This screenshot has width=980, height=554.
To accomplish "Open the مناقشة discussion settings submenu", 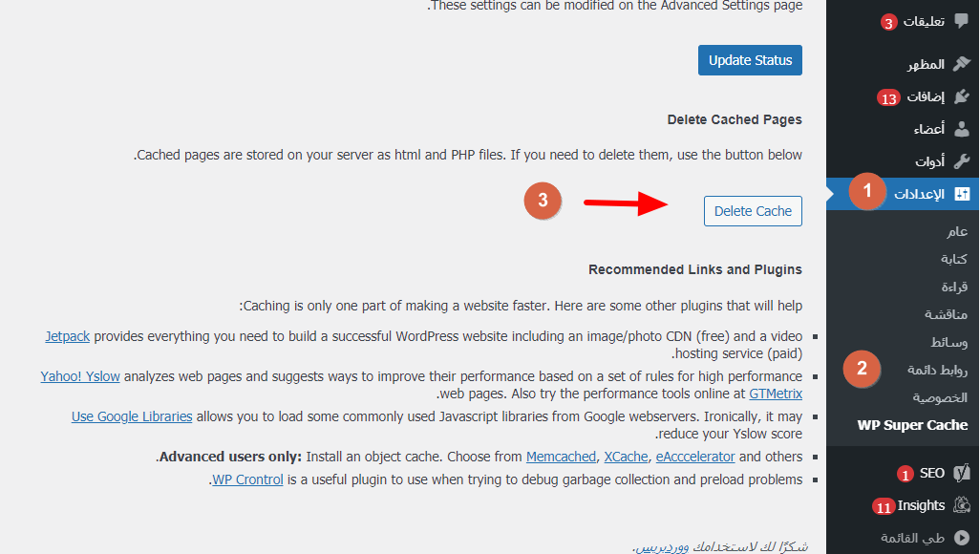I will pos(946,314).
